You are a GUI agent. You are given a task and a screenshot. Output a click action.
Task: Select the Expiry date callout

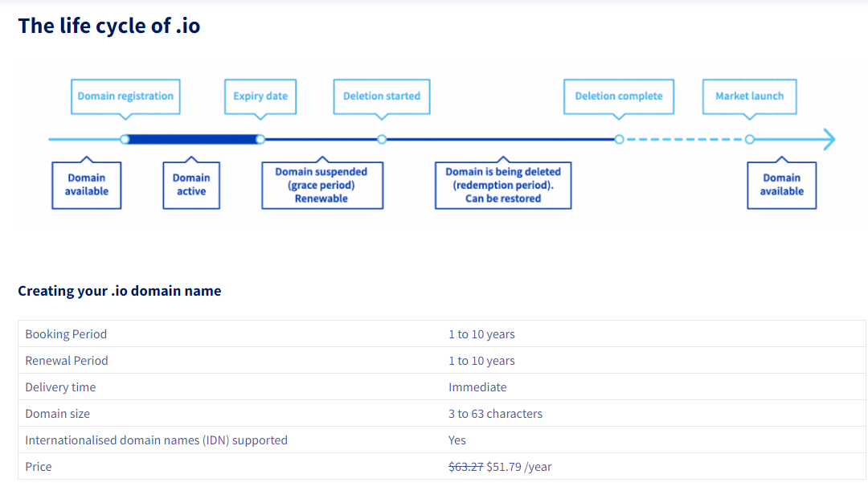pos(260,96)
